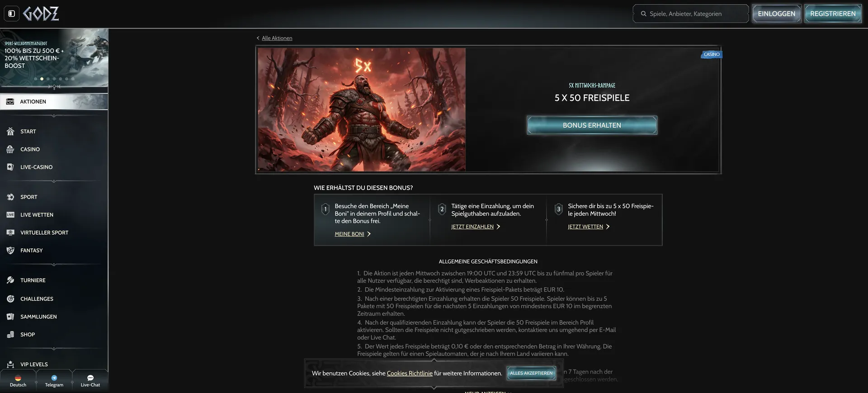Accept cookies with Alles Akzeptieren
868x393 pixels.
point(531,373)
